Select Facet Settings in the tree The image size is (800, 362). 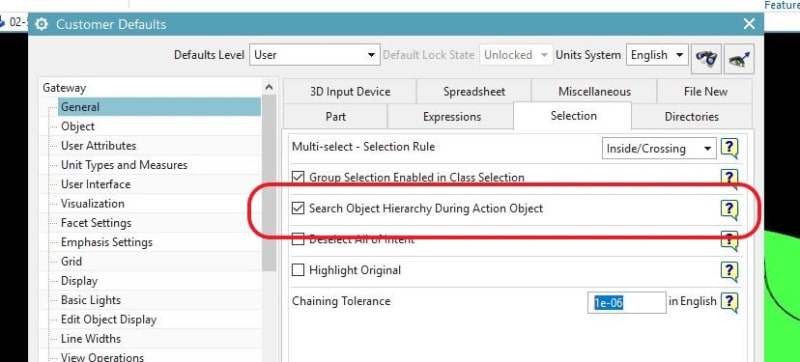[x=96, y=223]
